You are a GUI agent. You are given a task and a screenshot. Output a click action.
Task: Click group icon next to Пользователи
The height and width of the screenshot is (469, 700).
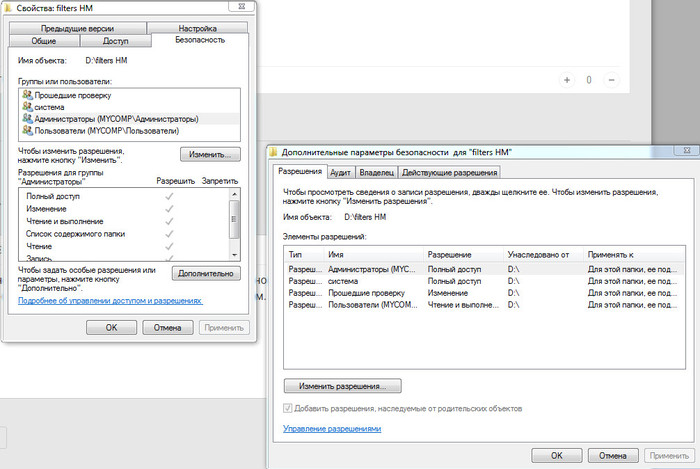tap(27, 130)
